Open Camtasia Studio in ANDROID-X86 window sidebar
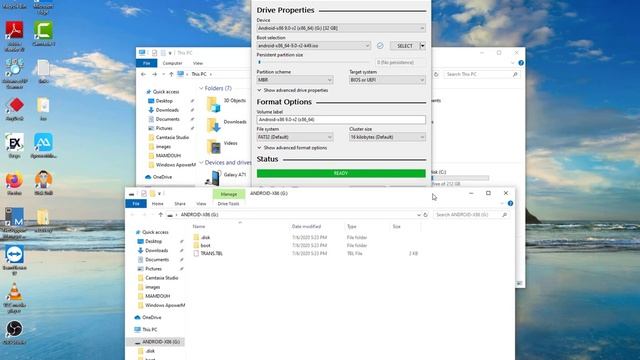Image resolution: width=640 pixels, height=360 pixels. [x=163, y=278]
